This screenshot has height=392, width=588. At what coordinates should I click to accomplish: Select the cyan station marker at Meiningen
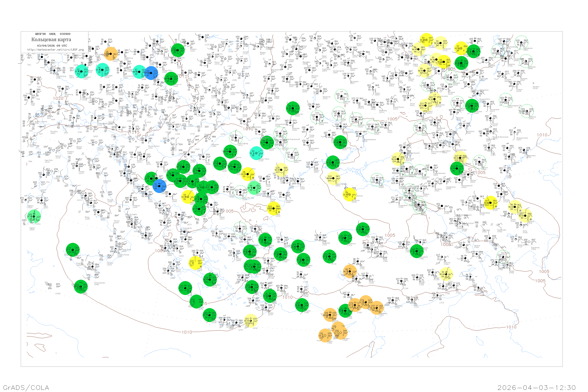[x=103, y=70]
